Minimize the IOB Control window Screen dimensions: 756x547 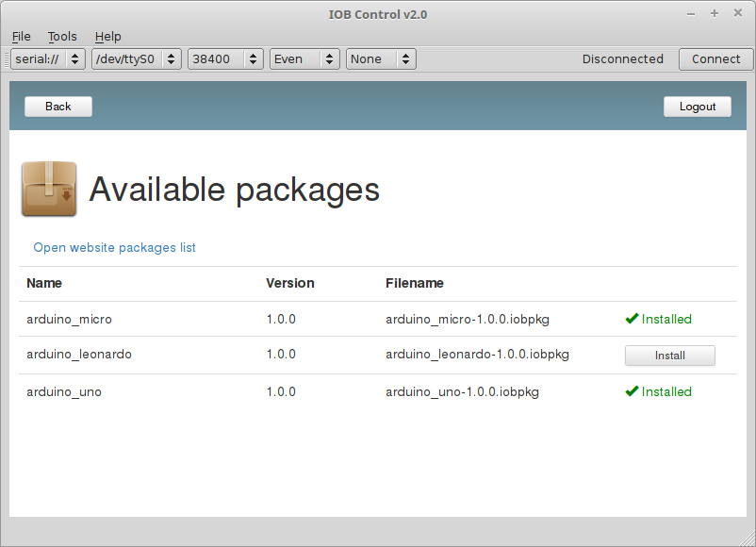(x=691, y=14)
